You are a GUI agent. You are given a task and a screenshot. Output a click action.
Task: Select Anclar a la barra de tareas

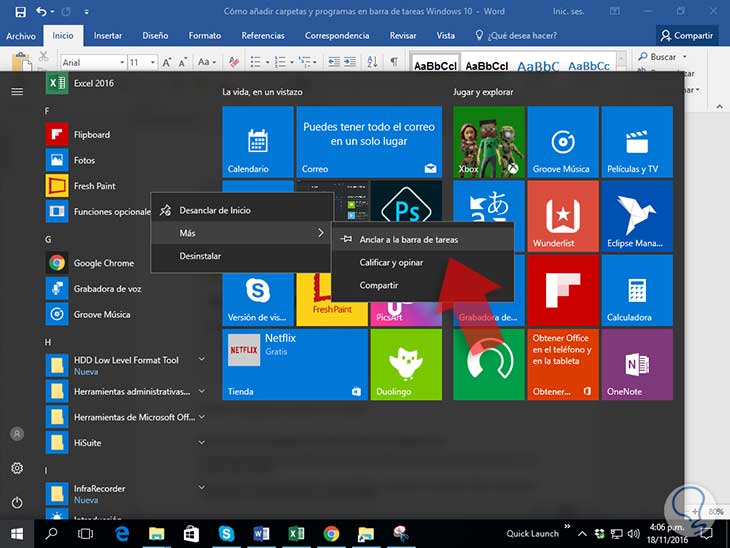(423, 239)
